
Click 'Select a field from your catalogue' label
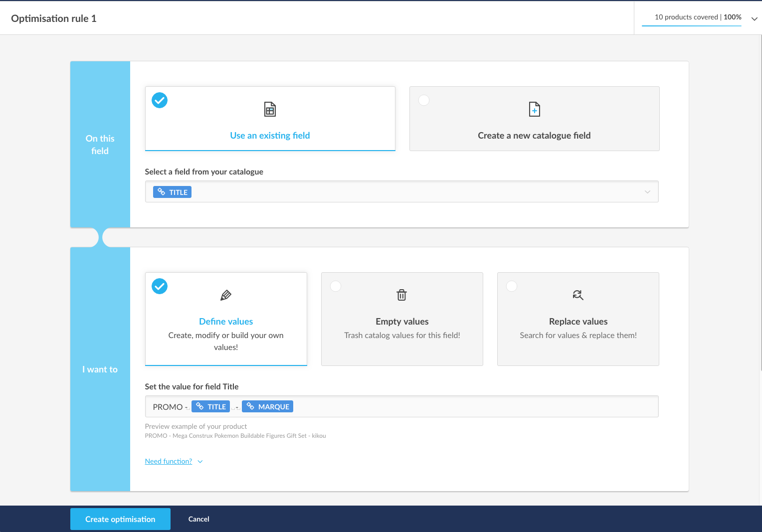click(x=204, y=172)
